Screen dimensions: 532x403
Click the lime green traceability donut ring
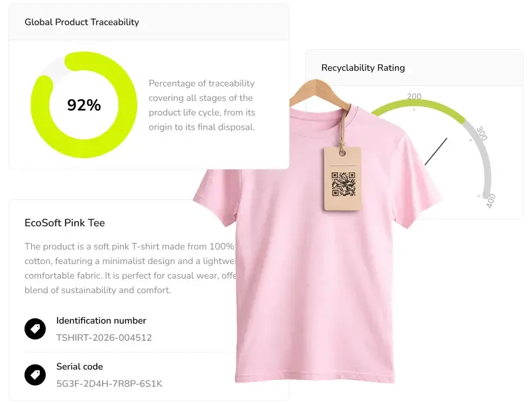41,132
